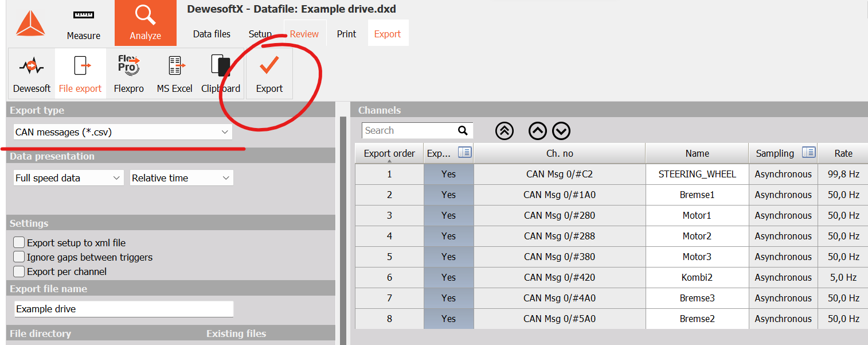Select File export option
This screenshot has width=868, height=345.
[80, 73]
